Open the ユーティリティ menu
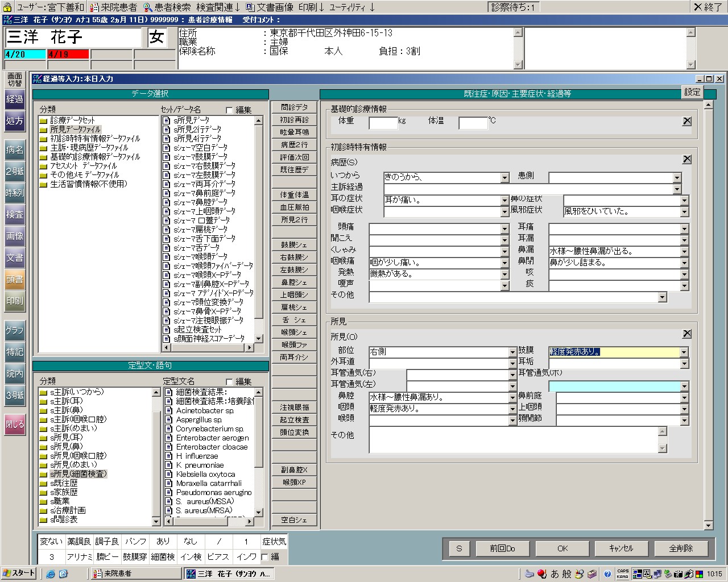The height and width of the screenshot is (582, 728). point(352,7)
